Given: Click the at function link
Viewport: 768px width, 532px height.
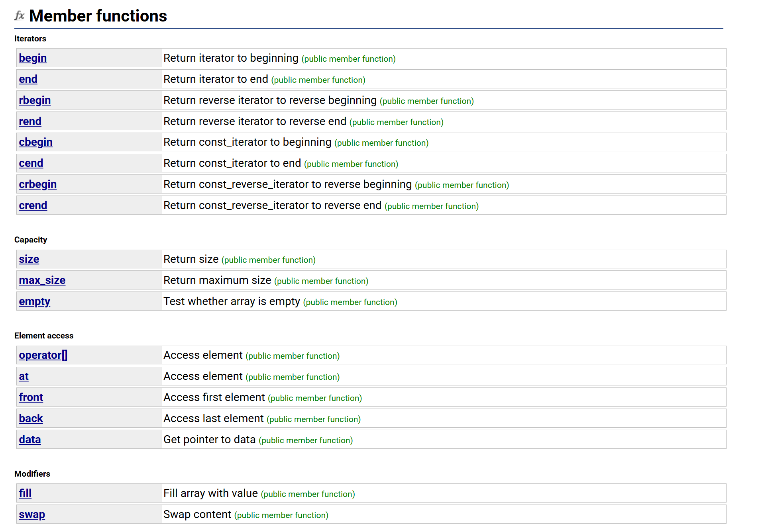Looking at the screenshot, I should [x=24, y=376].
